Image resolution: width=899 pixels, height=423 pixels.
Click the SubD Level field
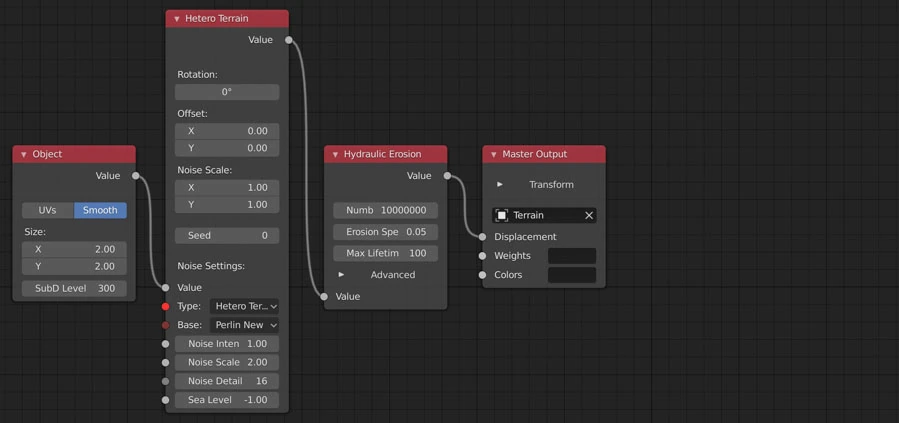(x=74, y=288)
